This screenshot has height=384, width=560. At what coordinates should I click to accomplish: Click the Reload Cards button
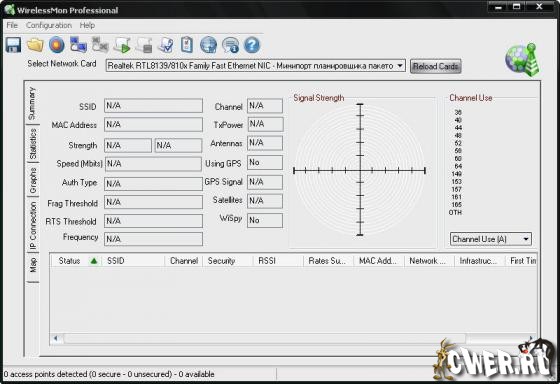[436, 66]
